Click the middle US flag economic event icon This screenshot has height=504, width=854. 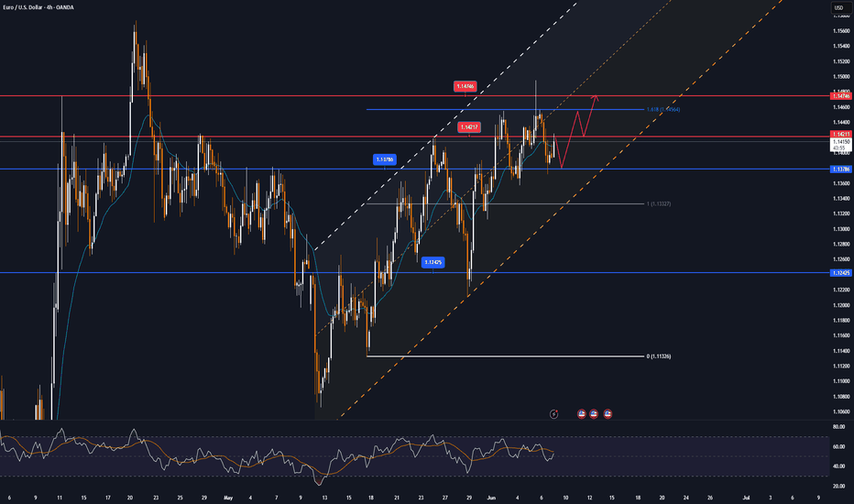(x=594, y=414)
